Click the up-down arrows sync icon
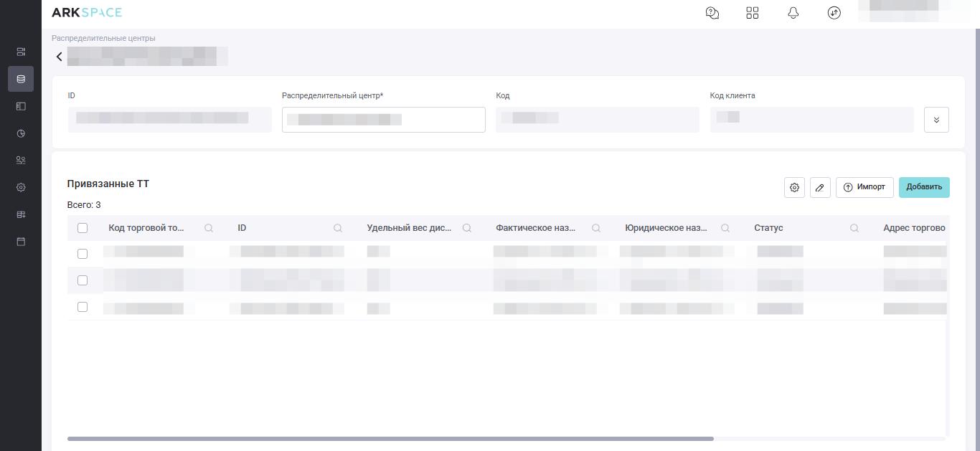 (834, 13)
